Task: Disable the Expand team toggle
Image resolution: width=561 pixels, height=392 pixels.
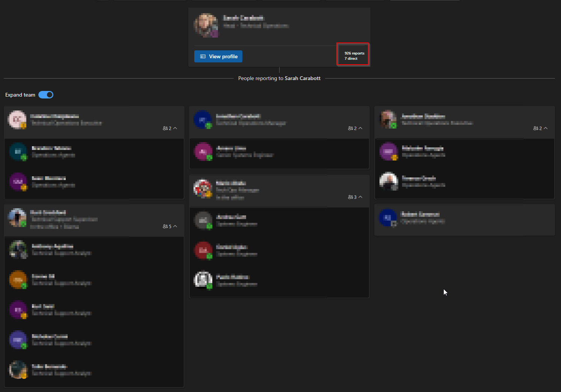Action: pyautogui.click(x=45, y=95)
